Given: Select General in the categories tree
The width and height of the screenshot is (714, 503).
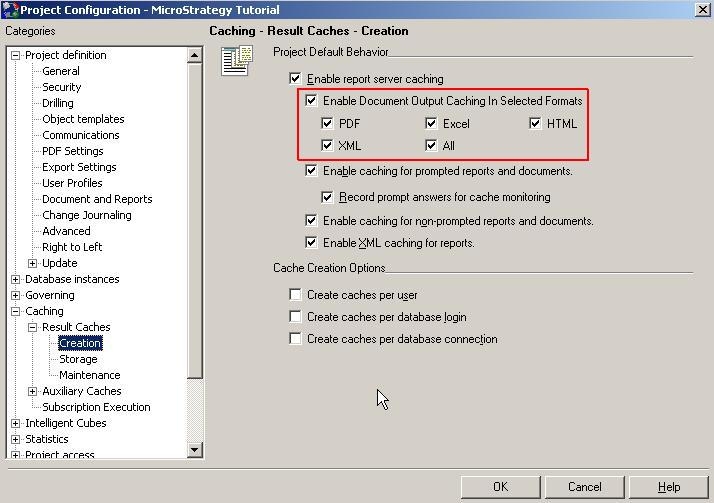Looking at the screenshot, I should [x=61, y=71].
